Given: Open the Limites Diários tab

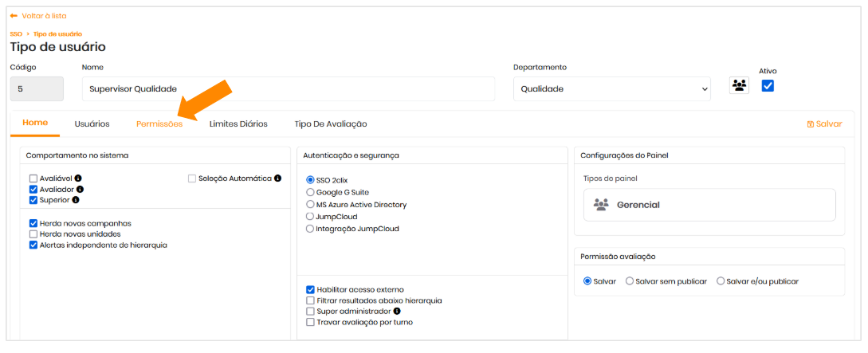Looking at the screenshot, I should [x=238, y=124].
